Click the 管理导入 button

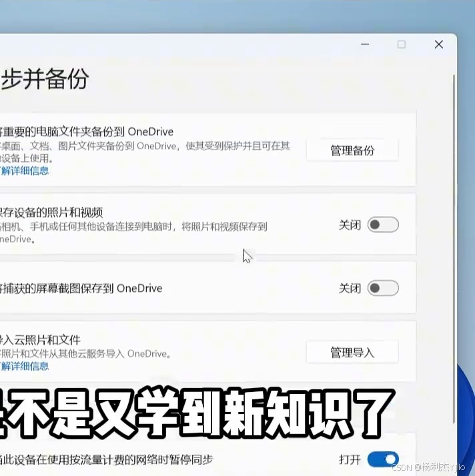[x=352, y=353]
